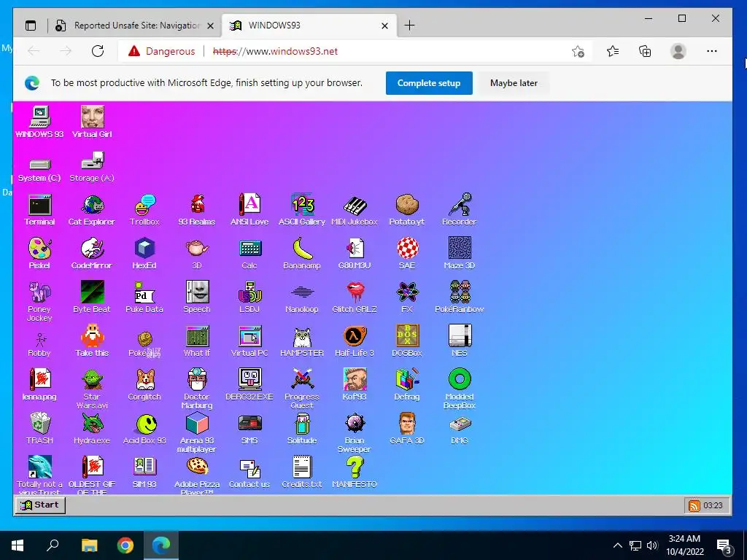
Task: Click the RSS feed icon in Windows 93 tray
Action: point(694,506)
